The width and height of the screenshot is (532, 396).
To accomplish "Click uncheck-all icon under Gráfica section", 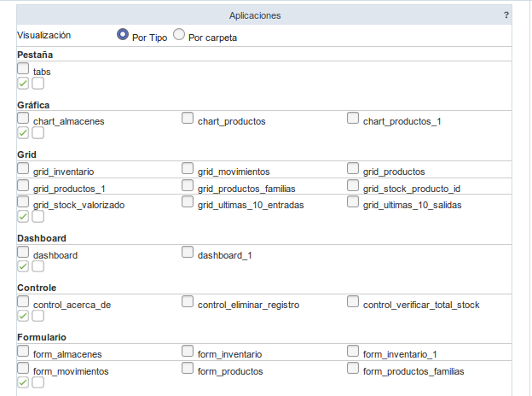I will pos(38,133).
